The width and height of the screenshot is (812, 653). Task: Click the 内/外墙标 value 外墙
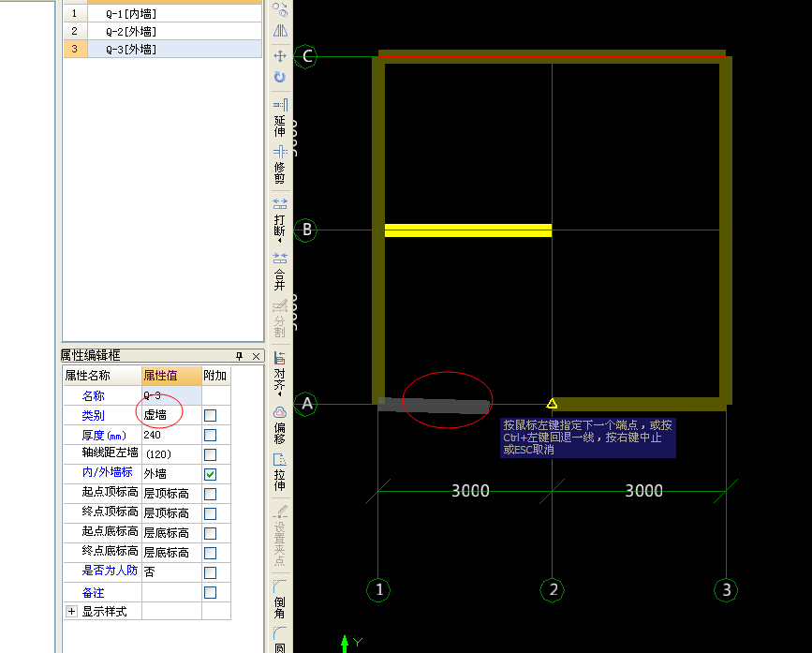coord(171,474)
